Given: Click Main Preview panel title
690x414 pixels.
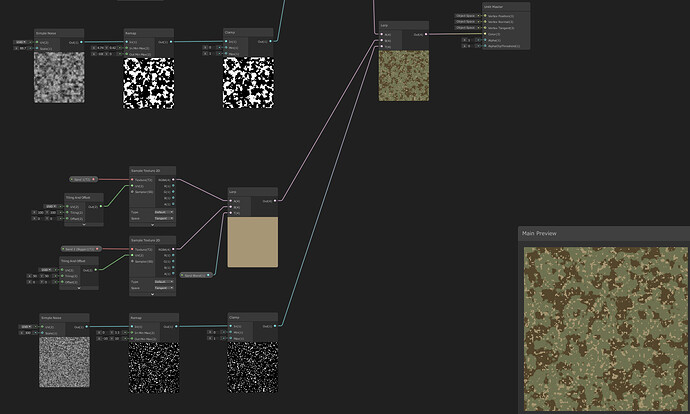Looking at the screenshot, I should [x=539, y=233].
